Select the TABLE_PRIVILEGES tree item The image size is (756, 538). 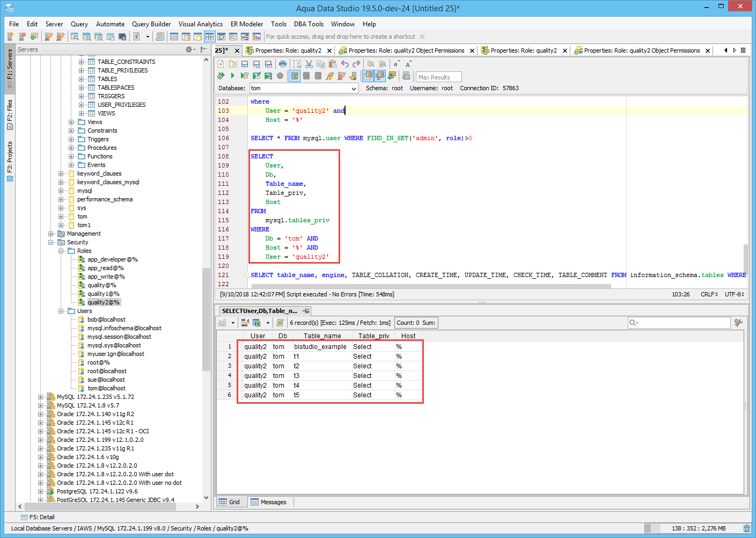[x=122, y=70]
